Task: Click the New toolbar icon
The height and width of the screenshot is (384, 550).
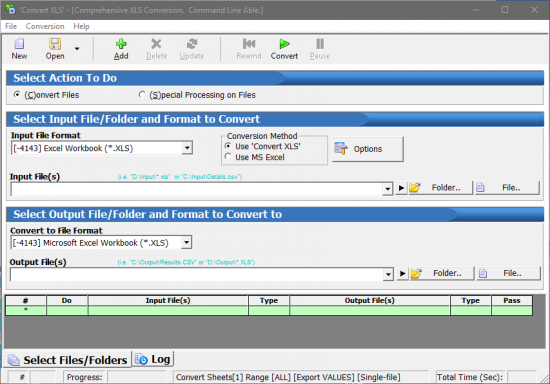Action: click(19, 44)
